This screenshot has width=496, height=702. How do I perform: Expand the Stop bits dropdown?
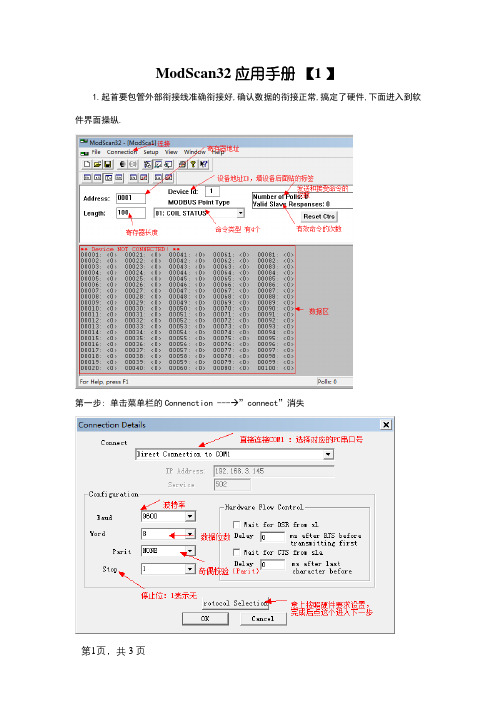coord(190,569)
